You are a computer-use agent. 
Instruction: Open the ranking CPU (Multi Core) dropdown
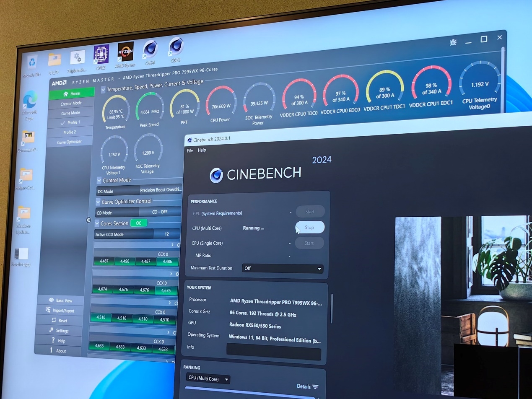click(208, 379)
